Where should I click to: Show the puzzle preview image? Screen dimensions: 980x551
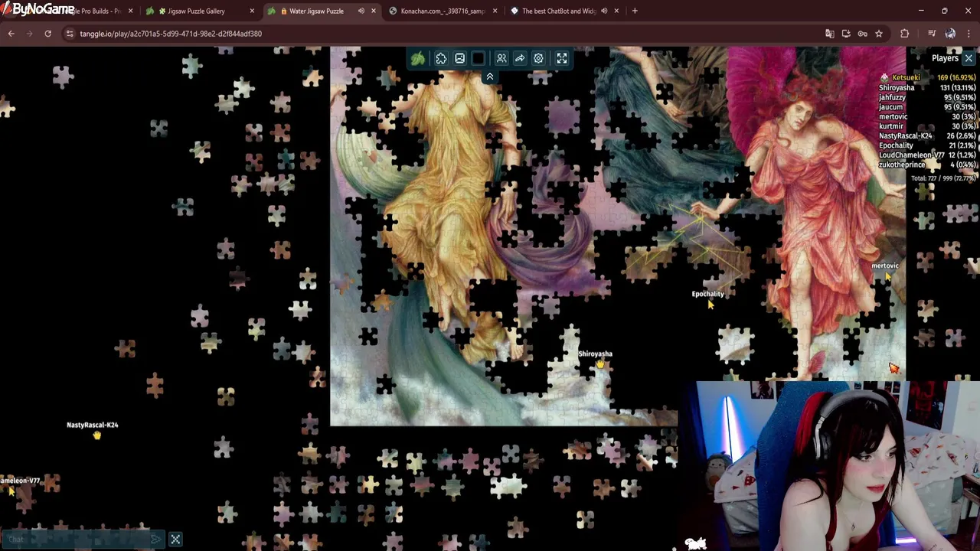[459, 59]
